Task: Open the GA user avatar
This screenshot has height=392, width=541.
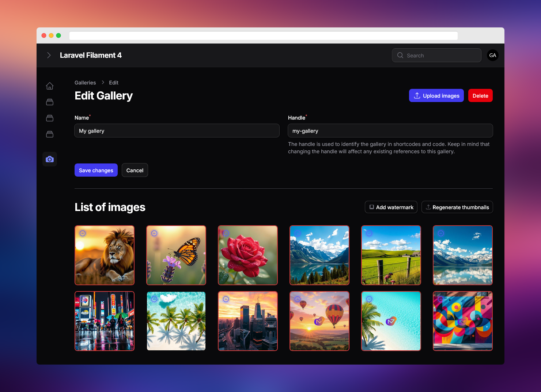Action: click(x=492, y=55)
